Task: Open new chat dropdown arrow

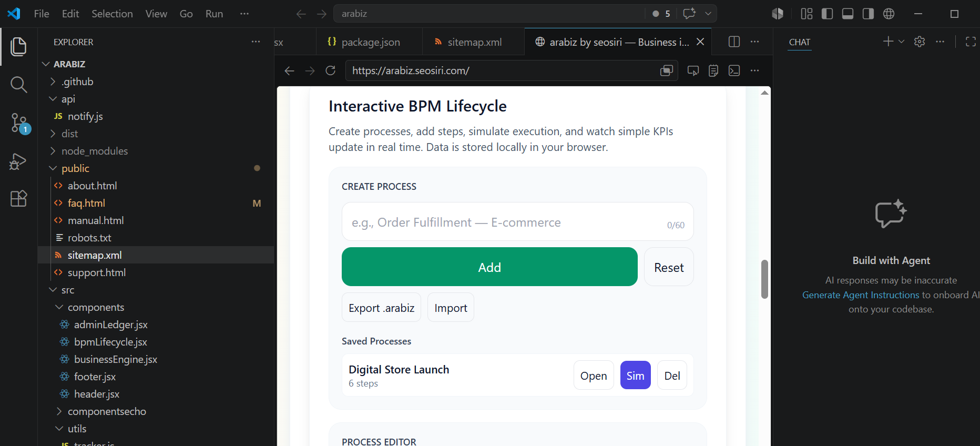Action: click(901, 42)
